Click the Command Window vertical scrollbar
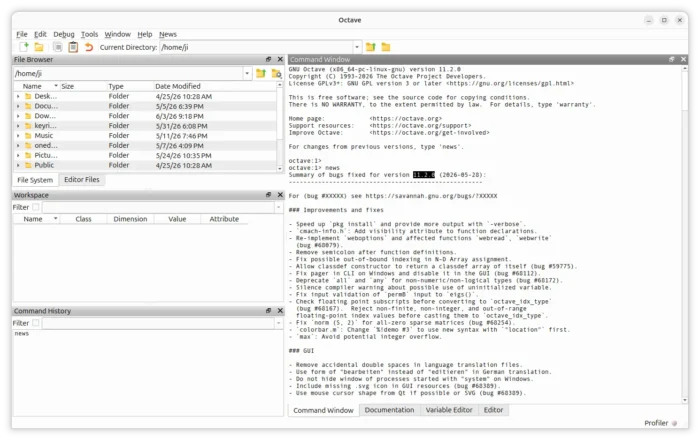The width and height of the screenshot is (700, 440). click(685, 234)
